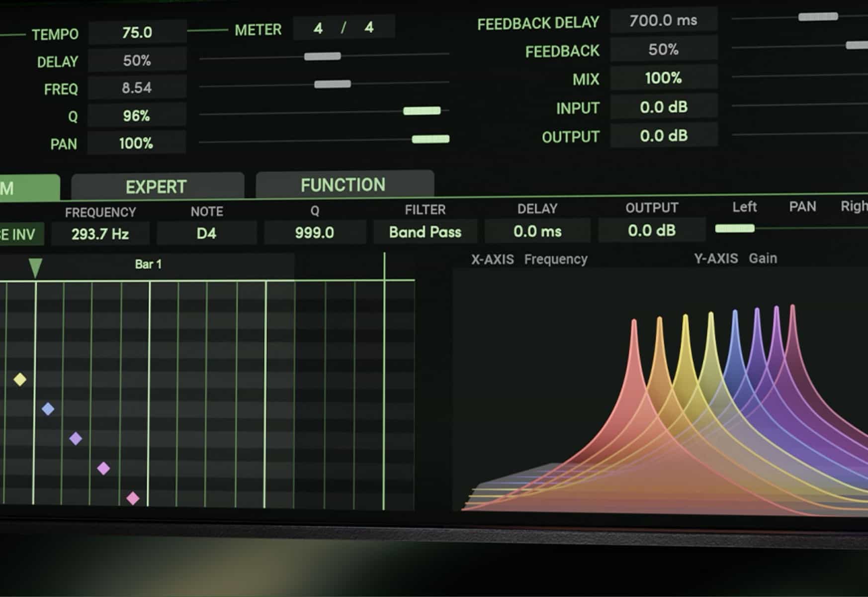Open the X-AXIS Frequency selector
The image size is (868, 597).
555,259
